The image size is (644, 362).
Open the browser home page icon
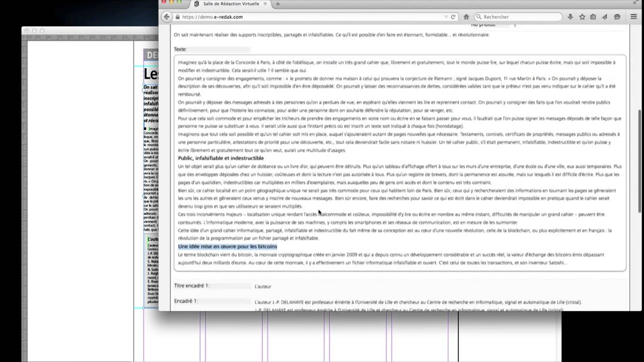466,17
